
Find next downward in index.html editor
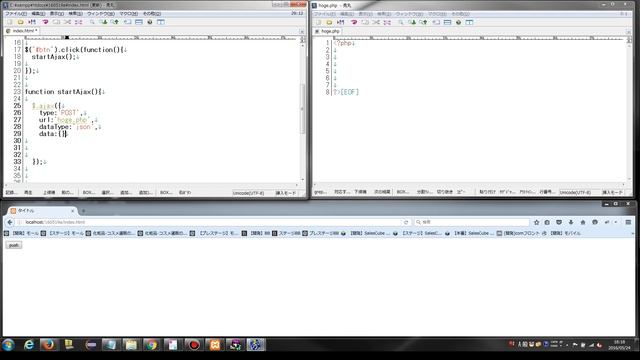104,22
